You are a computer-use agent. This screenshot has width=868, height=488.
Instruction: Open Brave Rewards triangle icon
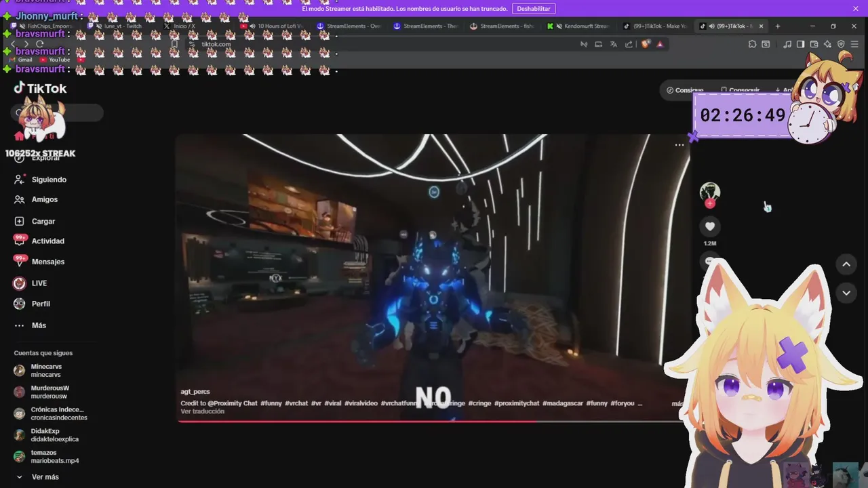[660, 44]
